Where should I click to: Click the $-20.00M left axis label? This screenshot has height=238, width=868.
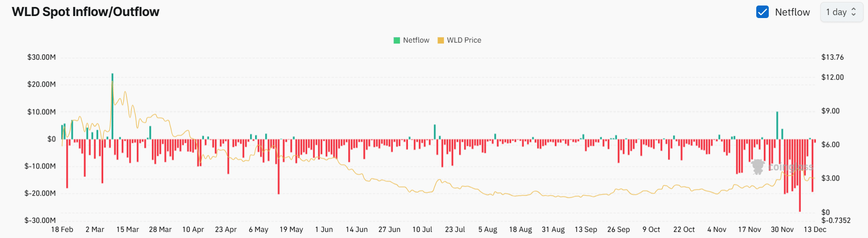(x=40, y=193)
